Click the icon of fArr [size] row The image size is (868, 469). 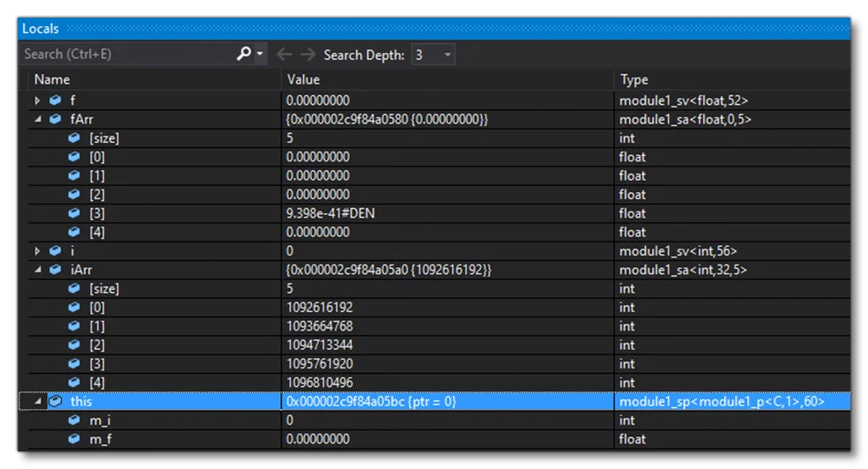[x=74, y=138]
